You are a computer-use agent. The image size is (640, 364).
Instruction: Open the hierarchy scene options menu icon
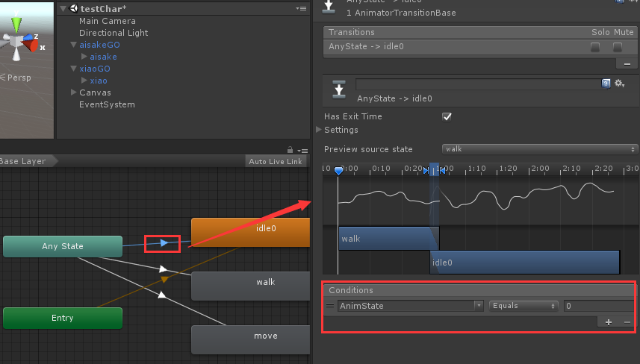point(301,8)
